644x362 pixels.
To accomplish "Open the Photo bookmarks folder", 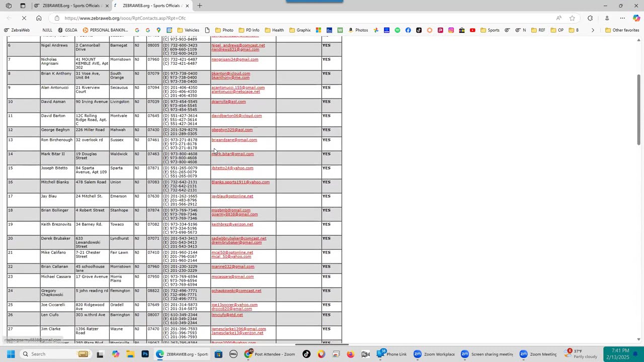I will 224,30.
